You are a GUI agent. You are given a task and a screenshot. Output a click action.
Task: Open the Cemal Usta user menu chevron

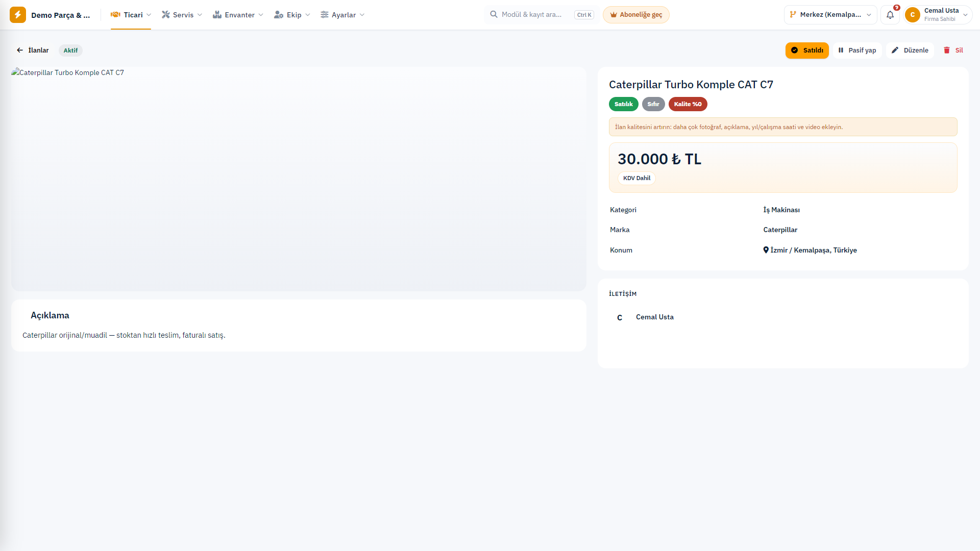(x=965, y=15)
